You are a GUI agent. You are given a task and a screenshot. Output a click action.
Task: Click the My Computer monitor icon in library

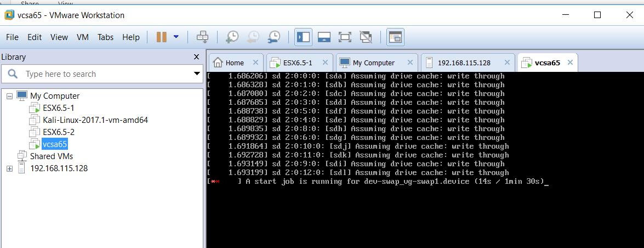pyautogui.click(x=22, y=95)
